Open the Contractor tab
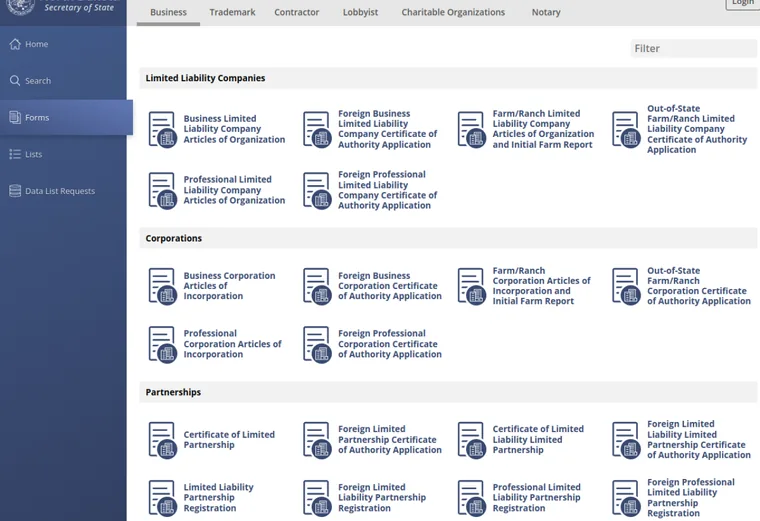 [297, 12]
